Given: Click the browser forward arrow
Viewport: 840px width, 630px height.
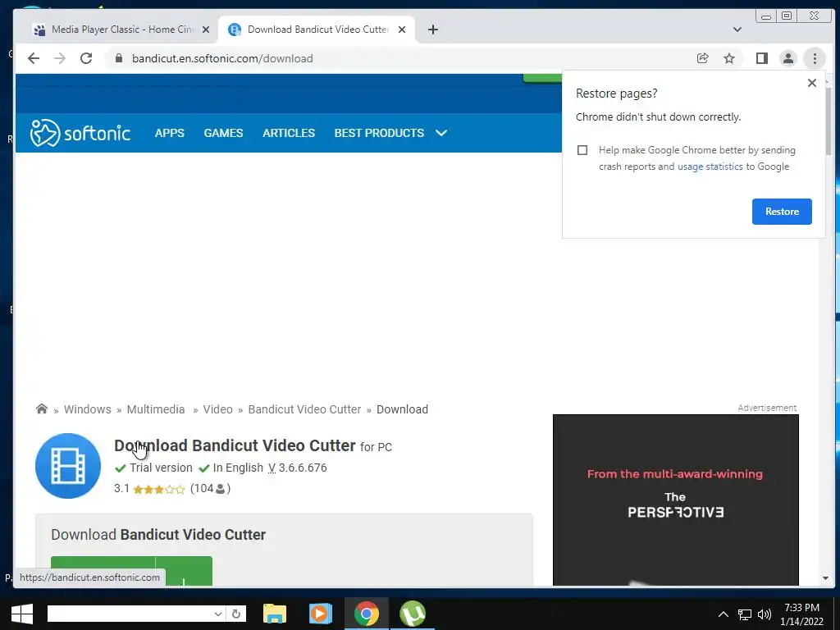Looking at the screenshot, I should tap(60, 58).
